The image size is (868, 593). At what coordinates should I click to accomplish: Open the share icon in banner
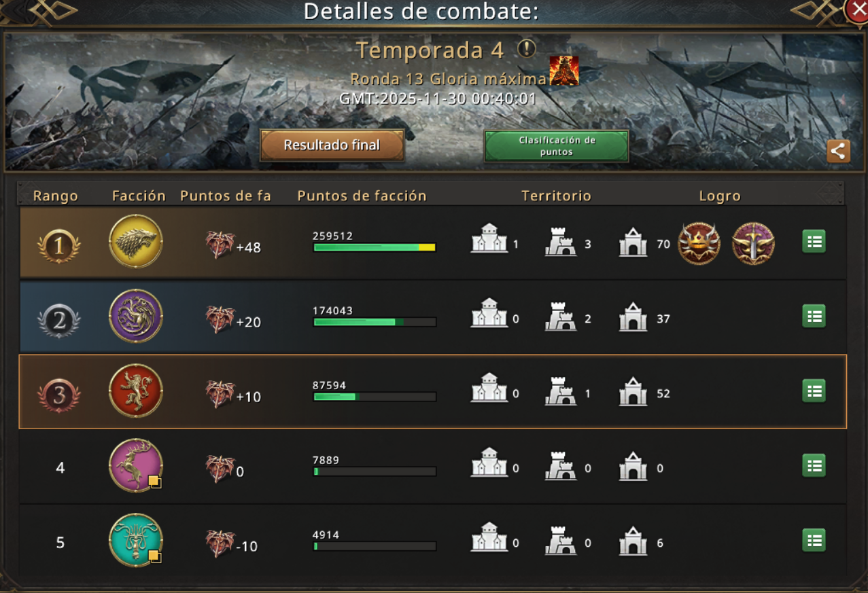pos(838,151)
